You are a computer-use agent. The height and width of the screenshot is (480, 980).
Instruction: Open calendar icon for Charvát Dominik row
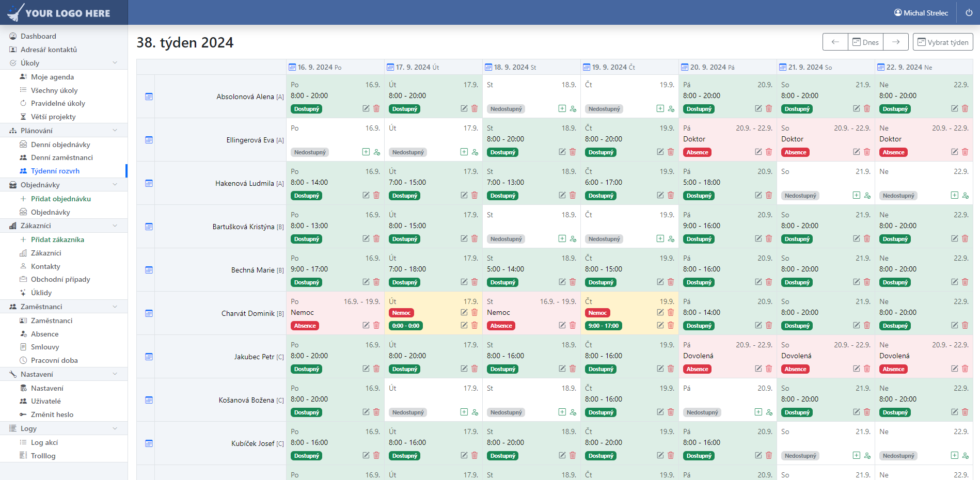[x=149, y=313]
